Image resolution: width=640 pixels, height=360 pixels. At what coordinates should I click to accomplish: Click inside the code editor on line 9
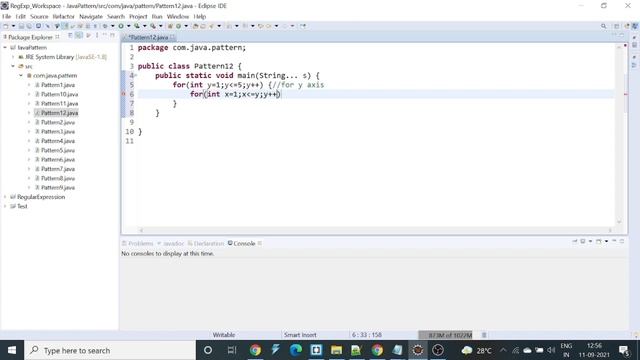click(376, 122)
